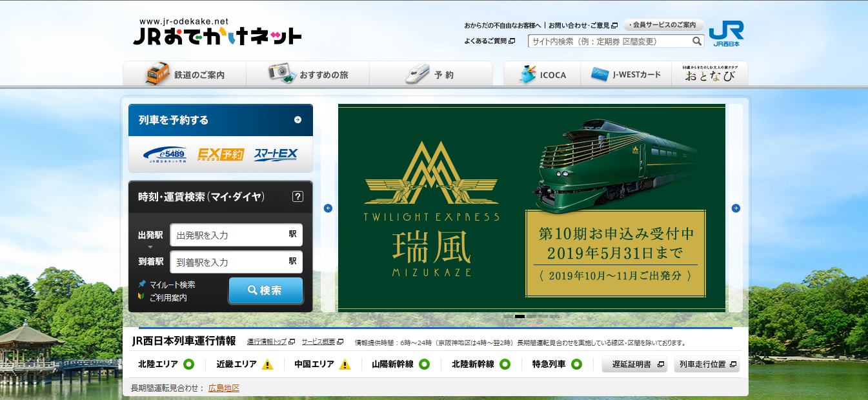Click the external-link icon next to よくあるご質問
Viewport: 868px width, 400px height.
(x=512, y=41)
